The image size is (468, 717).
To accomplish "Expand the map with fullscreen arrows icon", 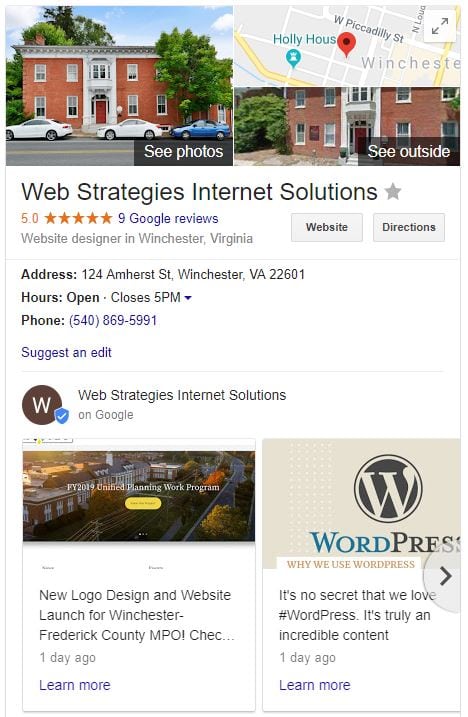I will [x=440, y=26].
